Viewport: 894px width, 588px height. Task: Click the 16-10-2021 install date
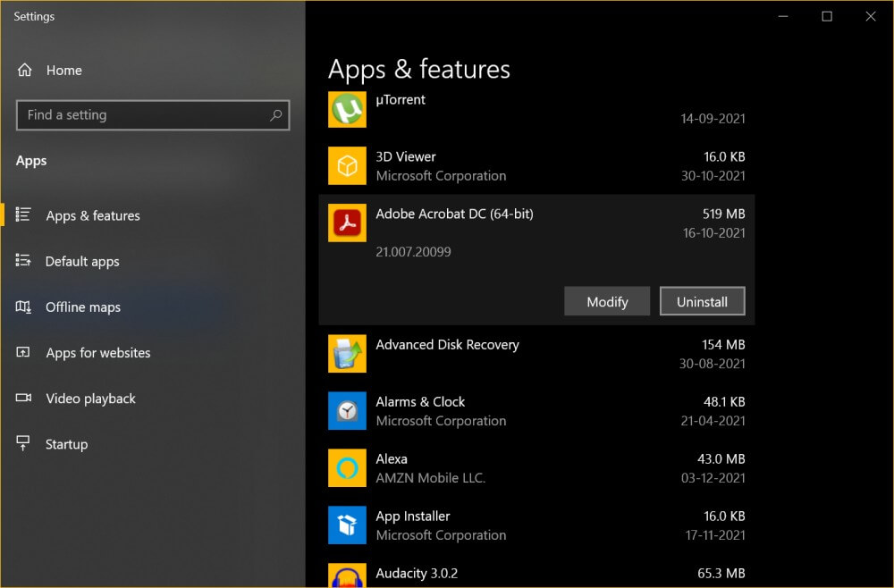(713, 232)
